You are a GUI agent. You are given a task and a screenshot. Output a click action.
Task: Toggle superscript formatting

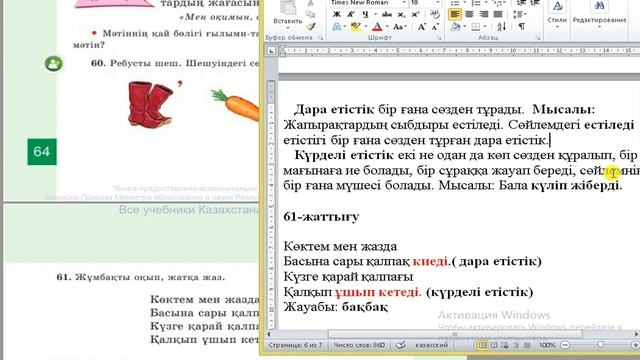click(416, 15)
